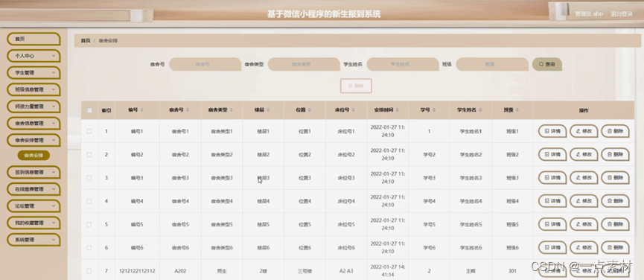The width and height of the screenshot is (644, 280).
Task: Open 详情 for row 编号5
Action: (x=552, y=225)
